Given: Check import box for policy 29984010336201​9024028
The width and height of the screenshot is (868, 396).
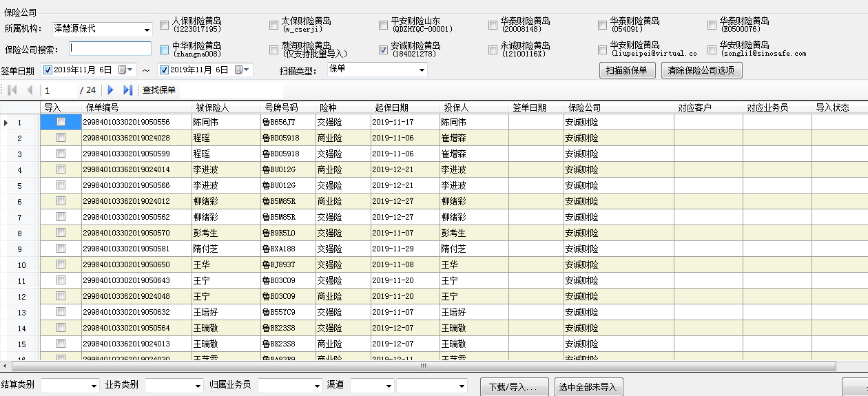Looking at the screenshot, I should (x=61, y=138).
